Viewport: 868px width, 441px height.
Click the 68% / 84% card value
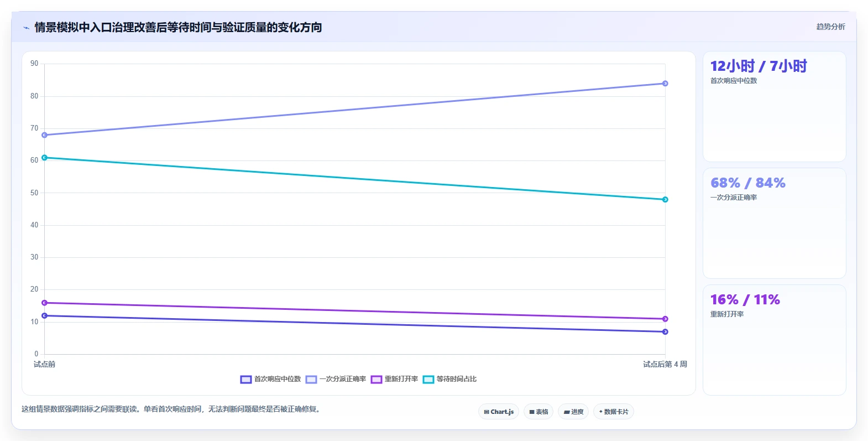coord(748,183)
